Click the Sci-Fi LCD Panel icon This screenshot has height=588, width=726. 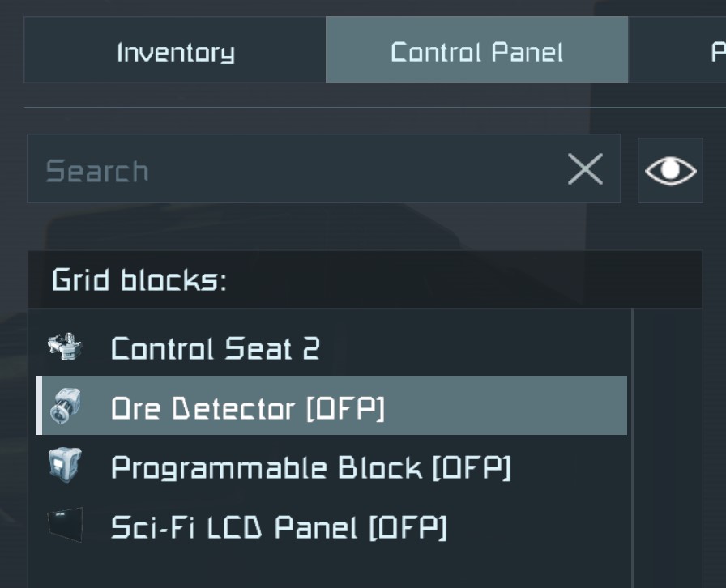65,526
